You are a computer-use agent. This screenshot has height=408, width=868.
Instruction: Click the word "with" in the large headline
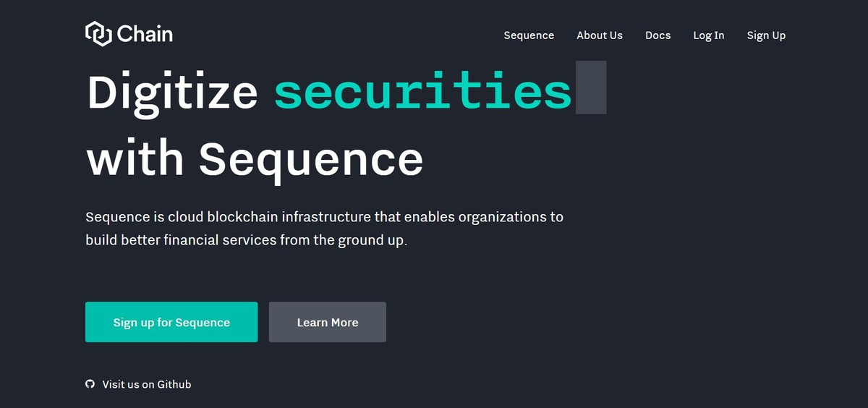click(x=135, y=158)
